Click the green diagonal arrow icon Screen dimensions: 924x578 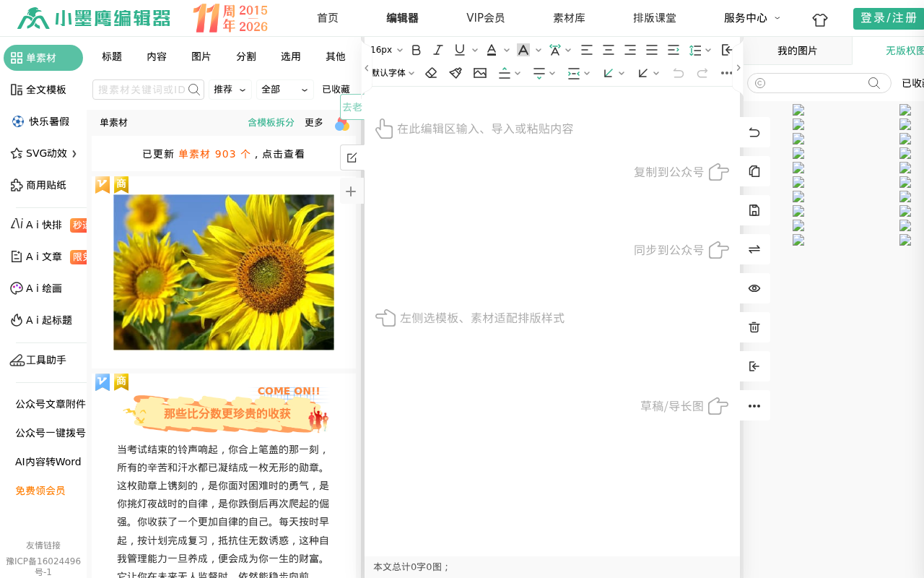tap(609, 73)
